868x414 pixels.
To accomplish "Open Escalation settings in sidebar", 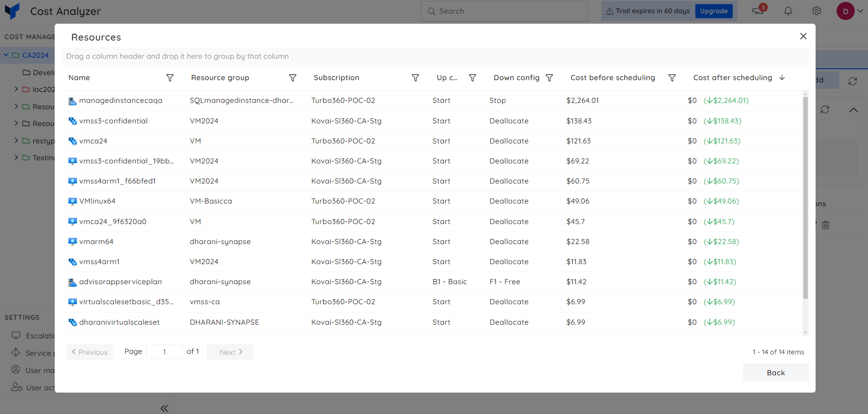I will (33, 336).
